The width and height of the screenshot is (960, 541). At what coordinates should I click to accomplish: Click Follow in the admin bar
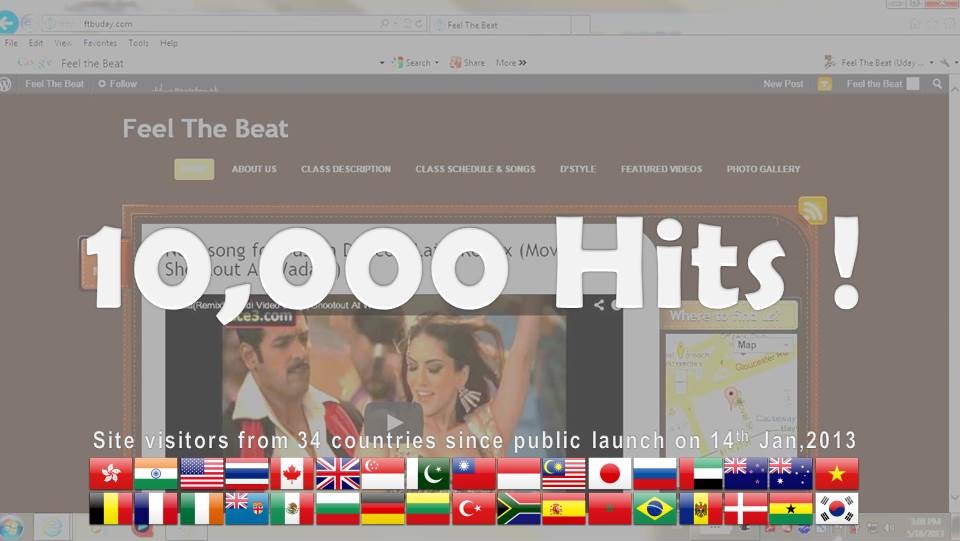click(x=118, y=84)
